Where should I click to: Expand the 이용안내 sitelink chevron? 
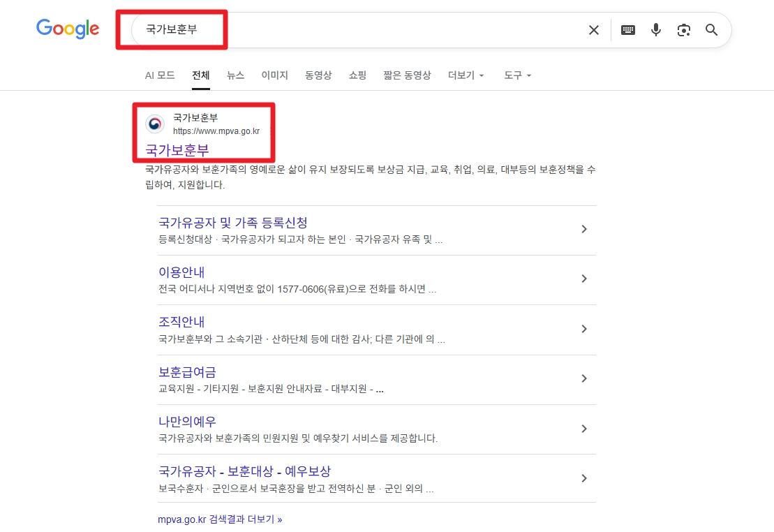click(584, 279)
